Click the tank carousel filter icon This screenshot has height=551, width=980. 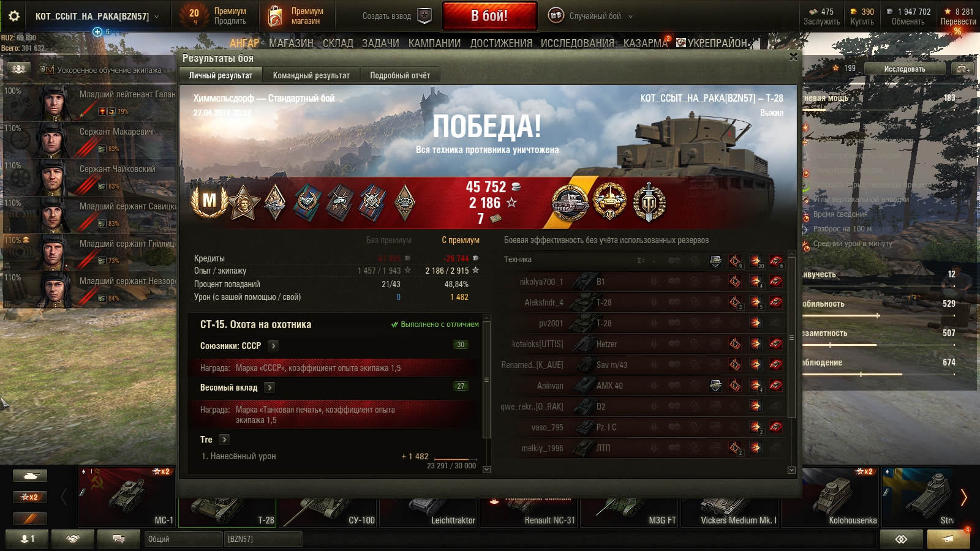(29, 476)
